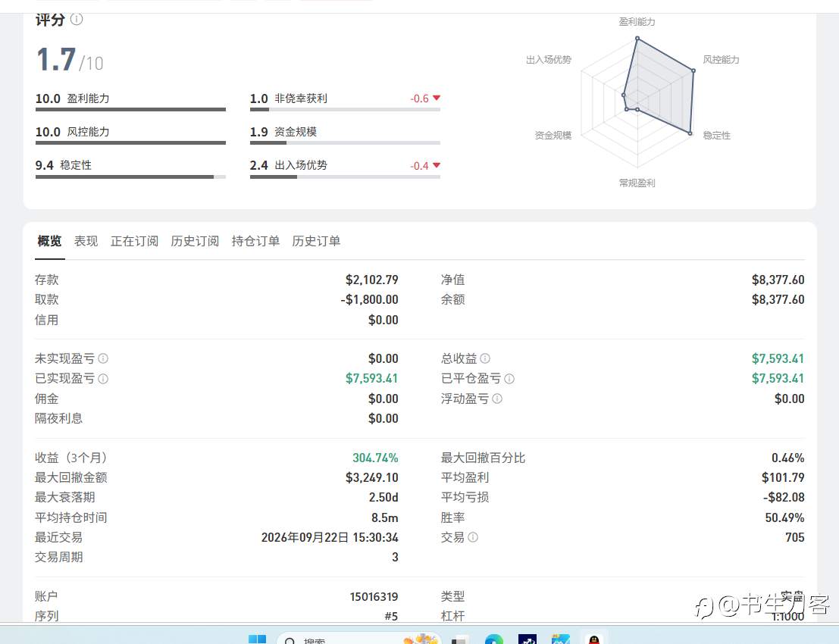
Task: Click the 风控能力 vertex on the radar chart
Action: click(693, 70)
